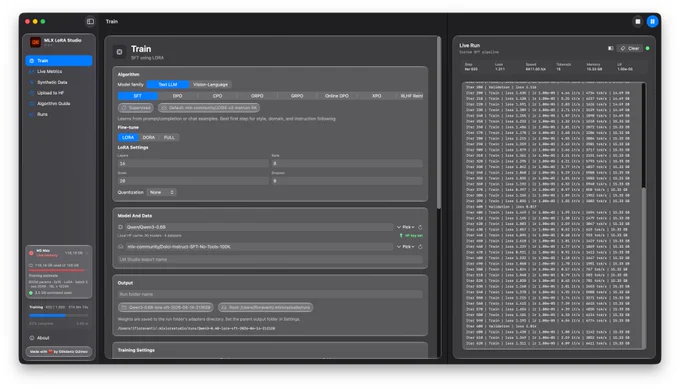The width and height of the screenshot is (680, 389).
Task: Choose LORA fine-tune mode
Action: [x=128, y=137]
